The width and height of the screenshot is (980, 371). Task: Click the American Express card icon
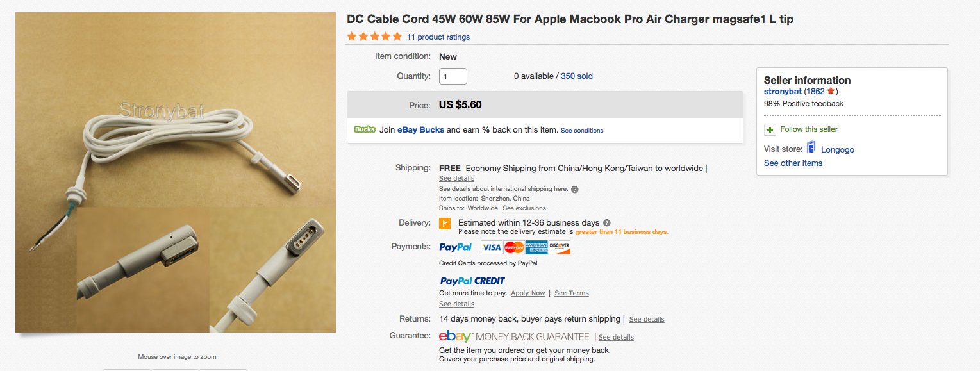point(536,247)
